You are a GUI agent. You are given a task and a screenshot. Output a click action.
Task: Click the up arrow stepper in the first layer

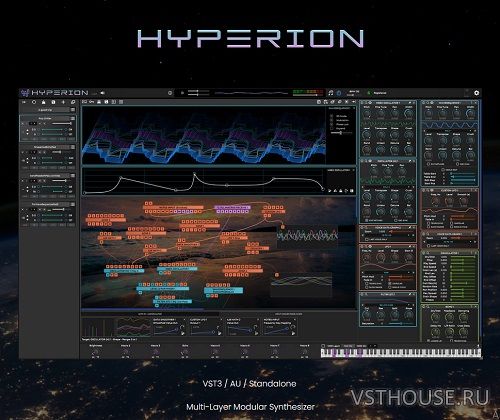point(27,129)
